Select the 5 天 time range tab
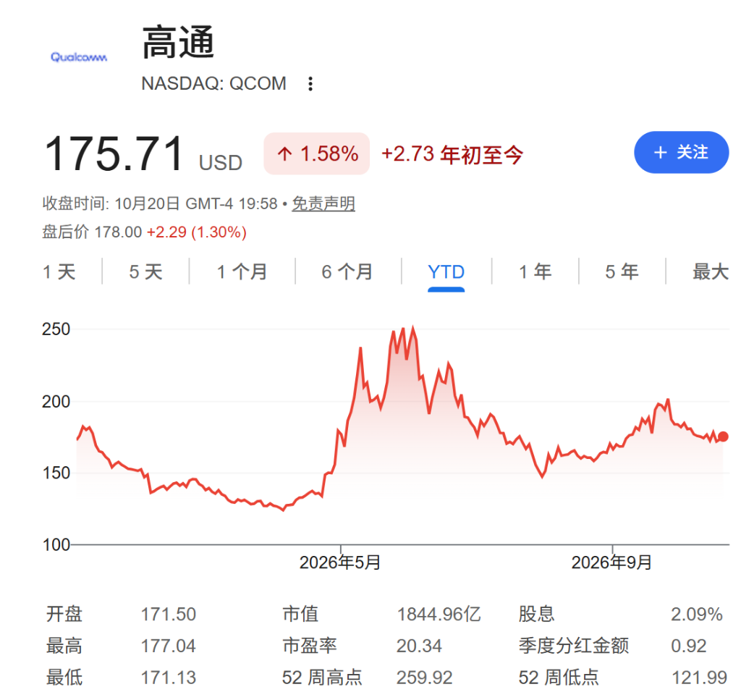This screenshot has height=700, width=741. (146, 271)
